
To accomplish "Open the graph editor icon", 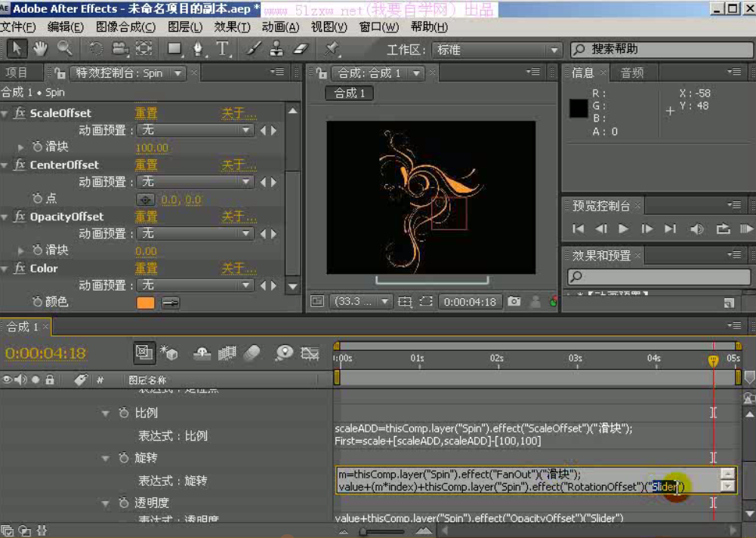I will pyautogui.click(x=310, y=354).
